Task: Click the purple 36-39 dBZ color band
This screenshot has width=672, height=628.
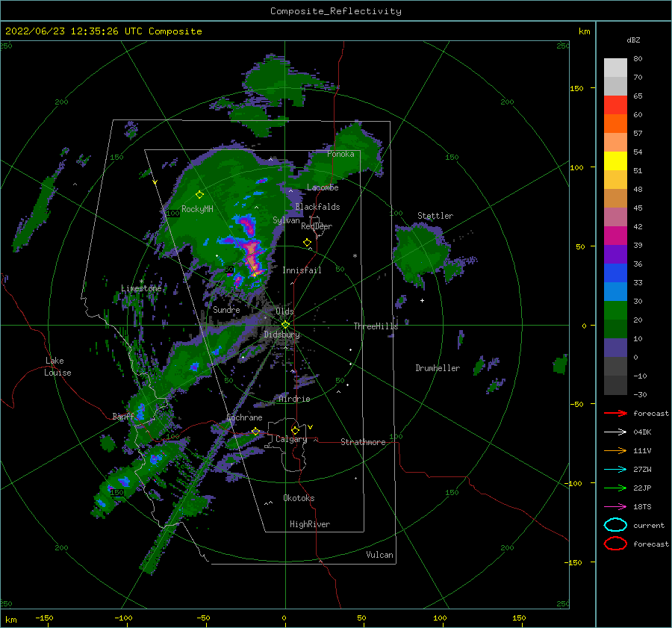Action: tap(615, 254)
